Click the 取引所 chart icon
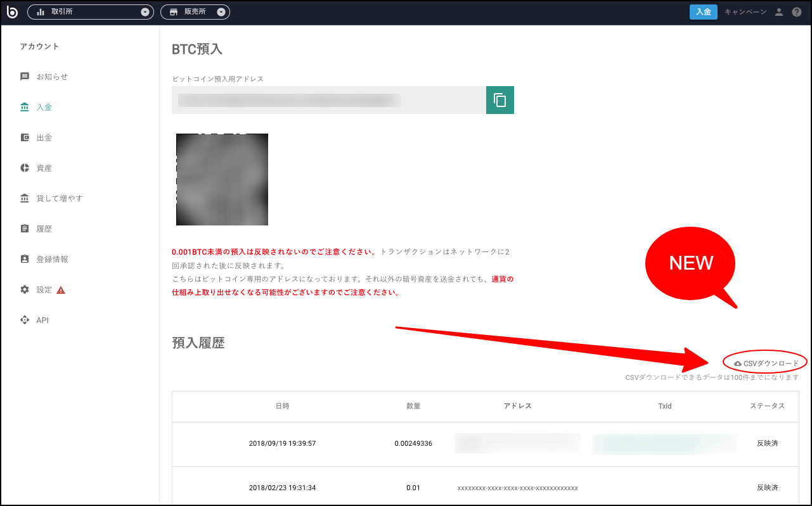Image resolution: width=812 pixels, height=506 pixels. [41, 12]
